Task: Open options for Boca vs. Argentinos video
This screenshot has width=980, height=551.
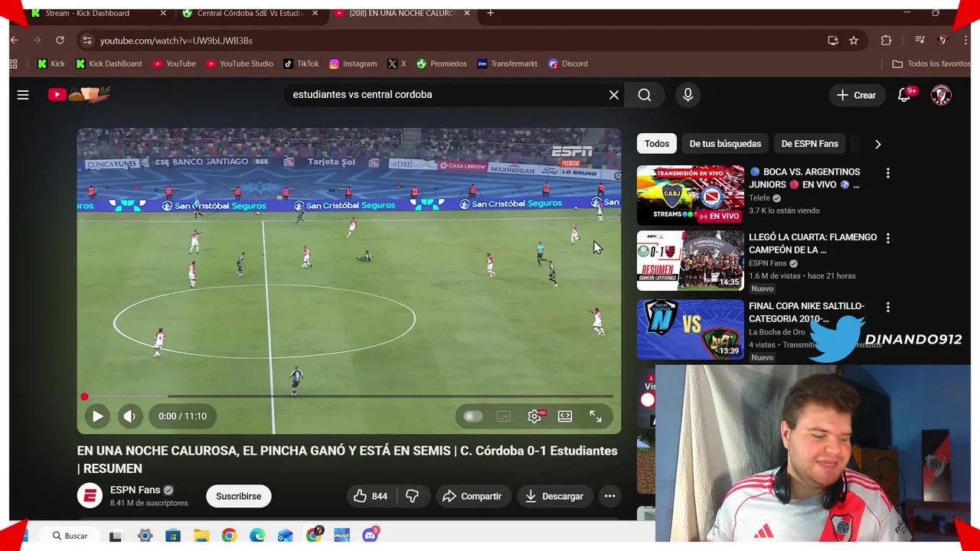Action: 887,174
